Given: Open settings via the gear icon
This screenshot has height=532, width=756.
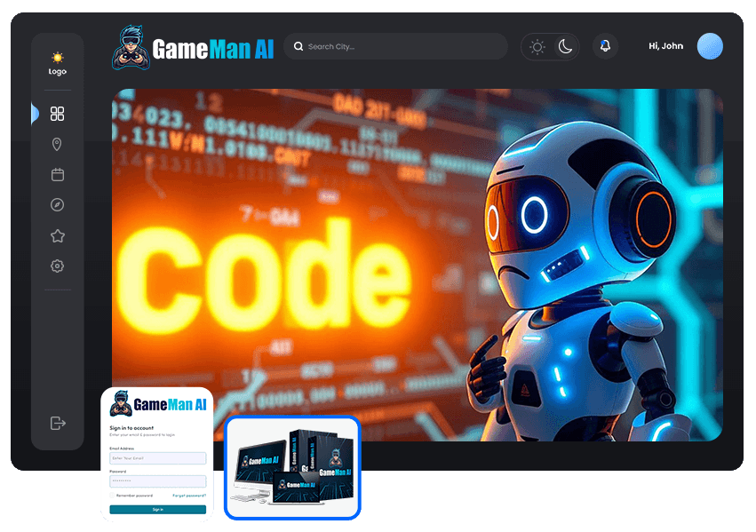Looking at the screenshot, I should point(58,266).
